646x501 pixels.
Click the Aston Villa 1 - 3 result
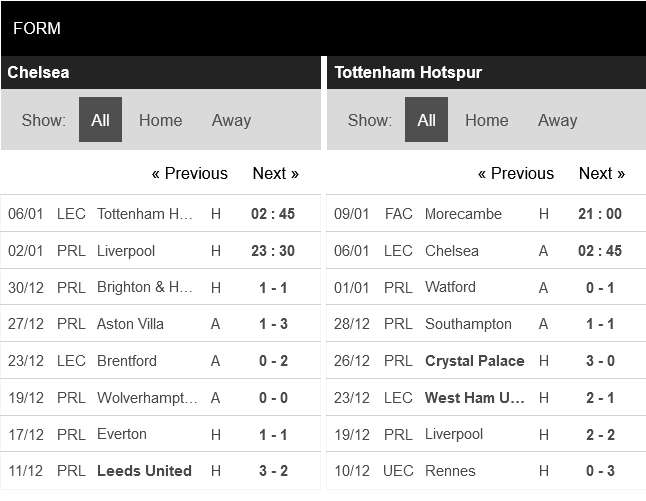[274, 324]
